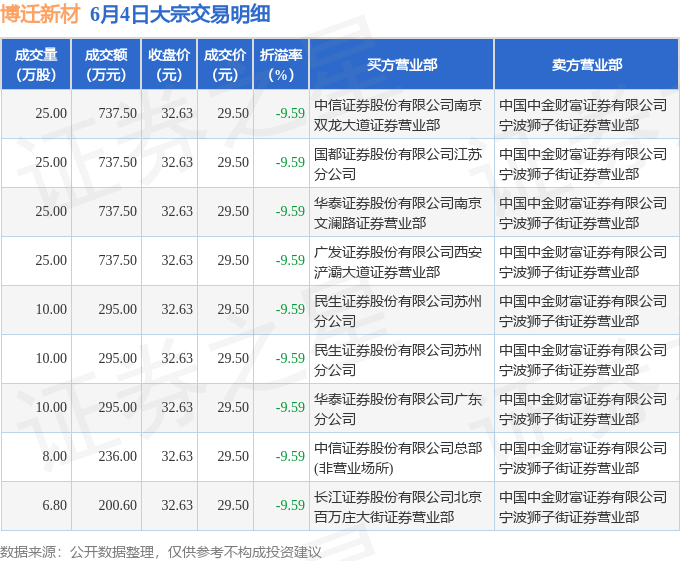This screenshot has width=680, height=561.
Task: Click buyer 华泰证券股份有限公司南京文澜路证券营业部
Action: pos(398,213)
